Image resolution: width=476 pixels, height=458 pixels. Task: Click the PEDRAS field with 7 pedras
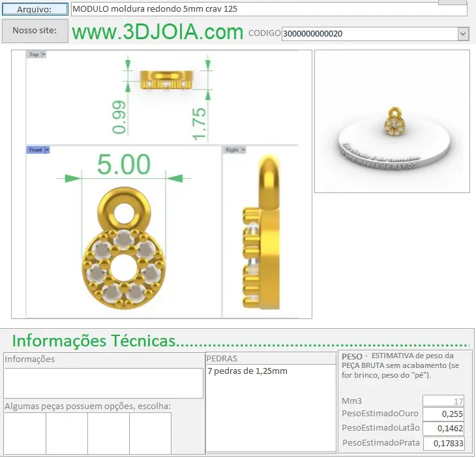pos(271,408)
